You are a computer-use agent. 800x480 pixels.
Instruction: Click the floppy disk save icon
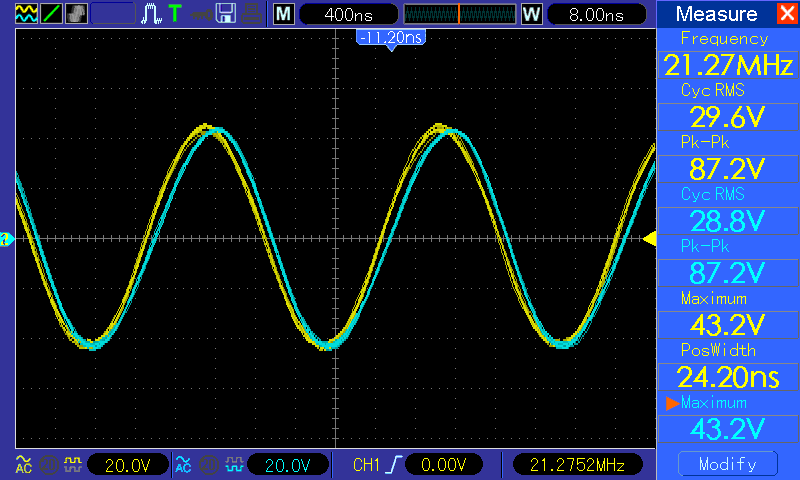[226, 14]
